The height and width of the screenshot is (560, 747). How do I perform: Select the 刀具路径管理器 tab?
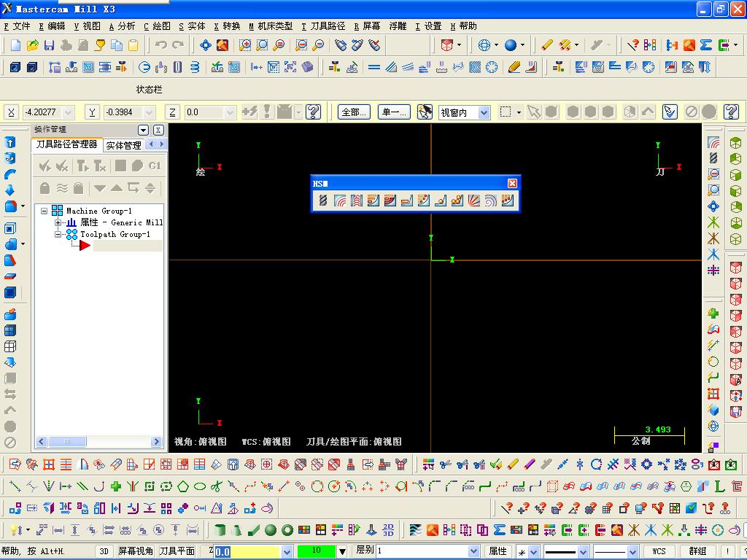(x=66, y=144)
